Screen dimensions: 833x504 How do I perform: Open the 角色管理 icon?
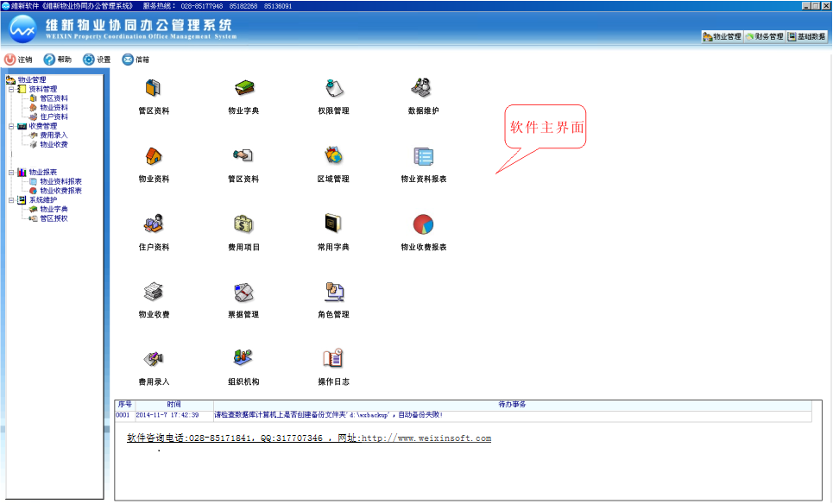333,292
